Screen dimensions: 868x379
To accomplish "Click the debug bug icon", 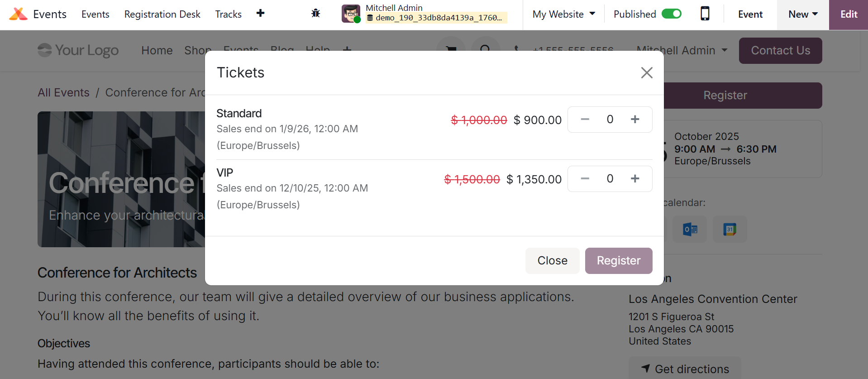I will point(315,14).
